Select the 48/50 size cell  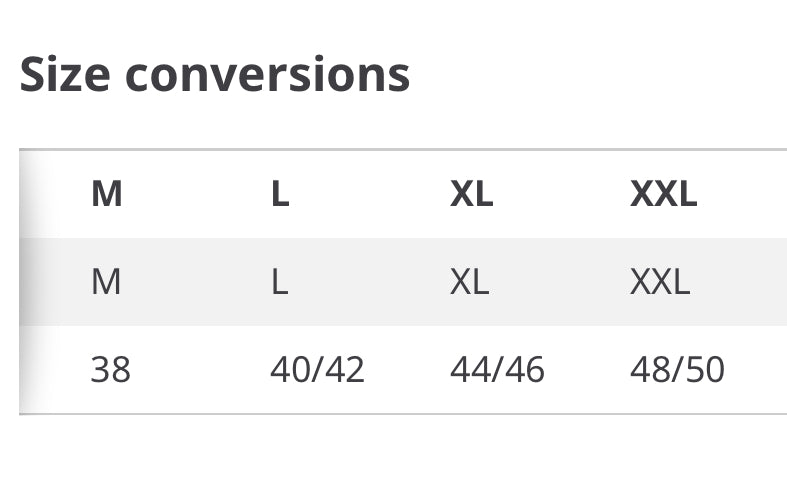pyautogui.click(x=677, y=370)
